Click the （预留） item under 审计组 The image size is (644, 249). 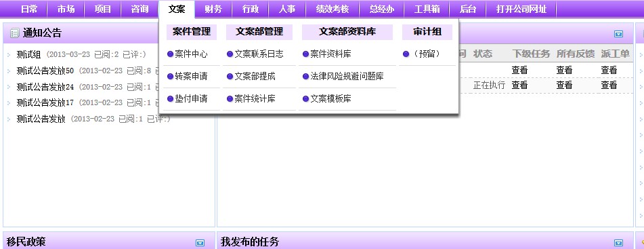point(427,54)
